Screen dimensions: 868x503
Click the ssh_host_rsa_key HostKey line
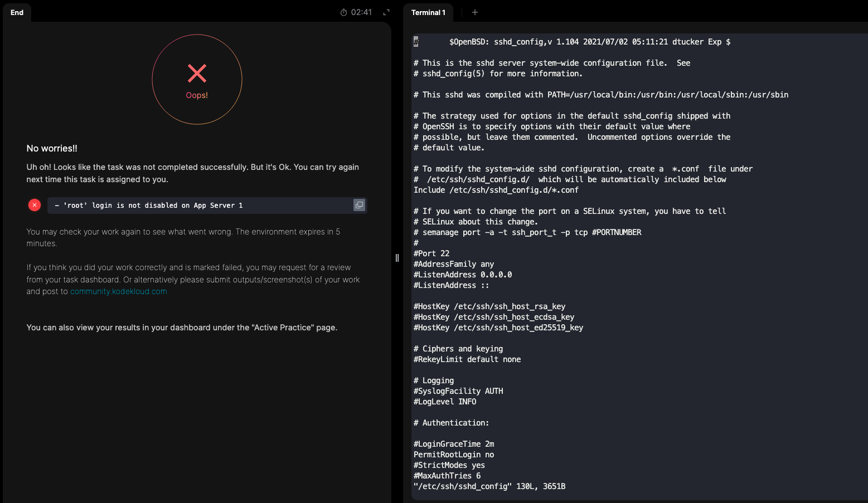coord(489,306)
